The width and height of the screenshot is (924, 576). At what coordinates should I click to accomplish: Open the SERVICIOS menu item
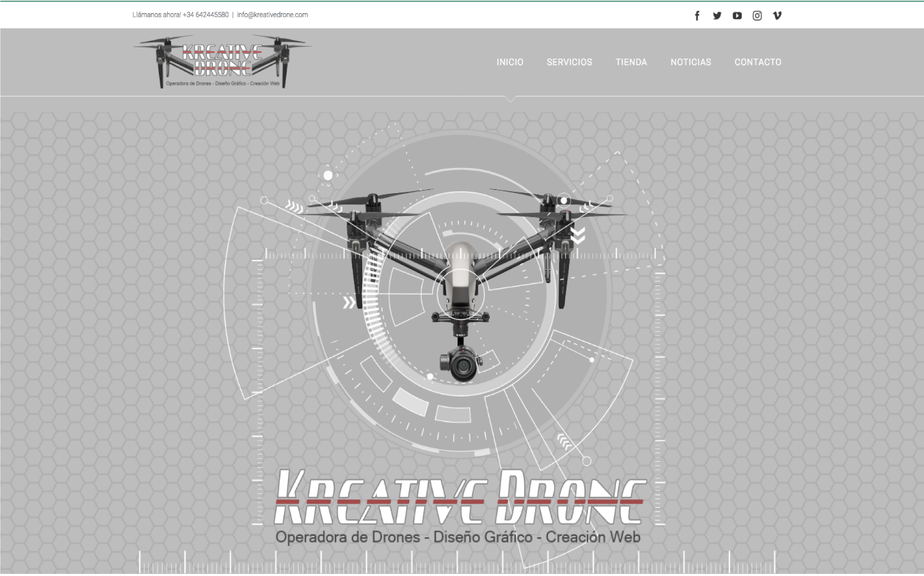click(x=570, y=62)
